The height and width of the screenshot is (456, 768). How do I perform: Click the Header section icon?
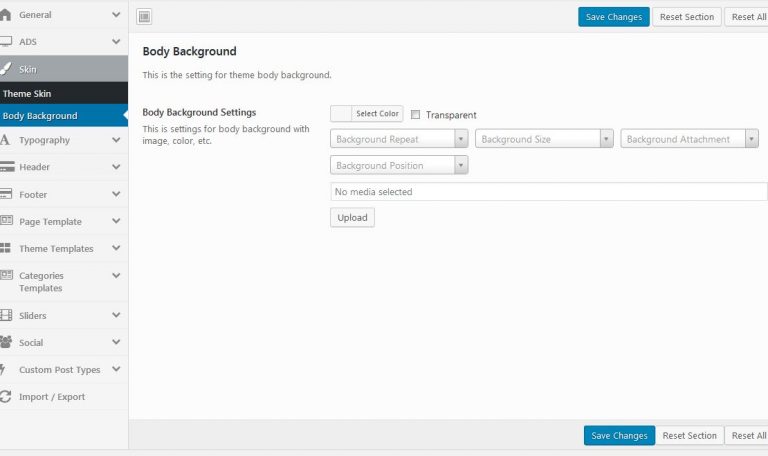point(7,167)
